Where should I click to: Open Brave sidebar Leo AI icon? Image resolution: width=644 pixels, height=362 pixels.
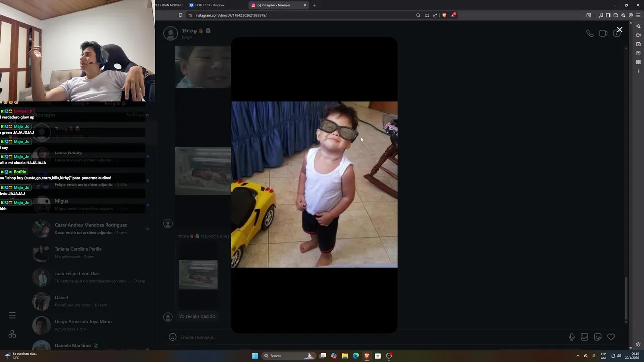pyautogui.click(x=638, y=26)
